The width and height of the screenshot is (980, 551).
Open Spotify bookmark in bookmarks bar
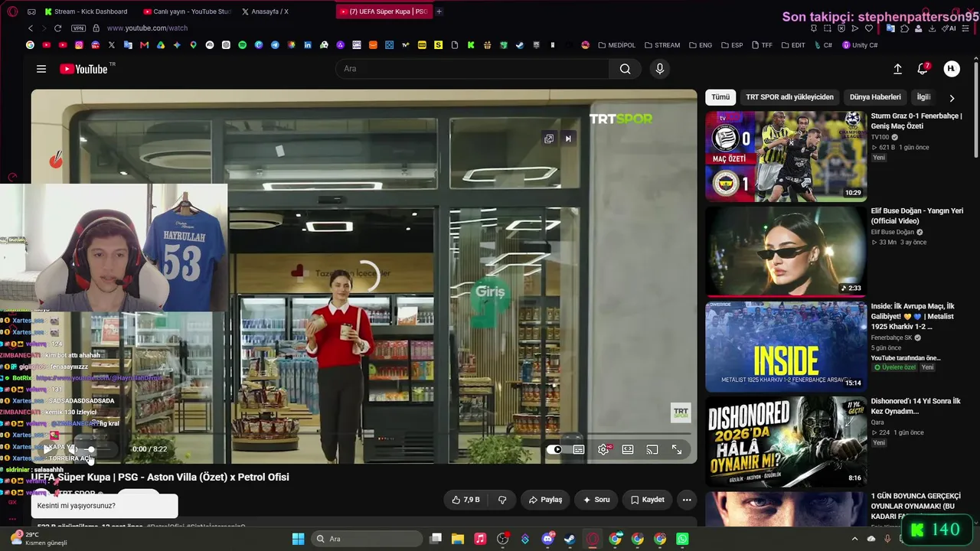(x=243, y=45)
